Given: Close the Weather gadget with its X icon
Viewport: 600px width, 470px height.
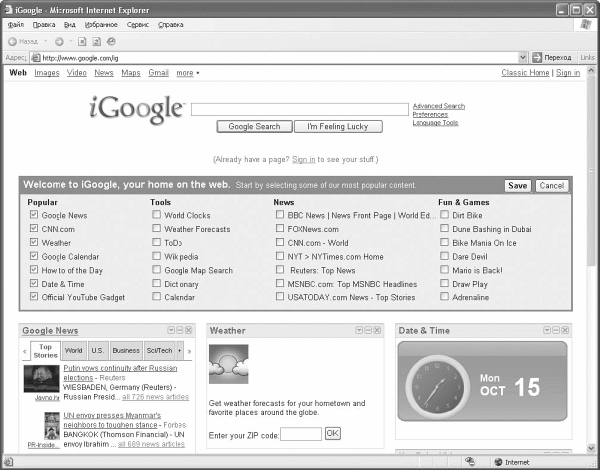Looking at the screenshot, I should [377, 330].
